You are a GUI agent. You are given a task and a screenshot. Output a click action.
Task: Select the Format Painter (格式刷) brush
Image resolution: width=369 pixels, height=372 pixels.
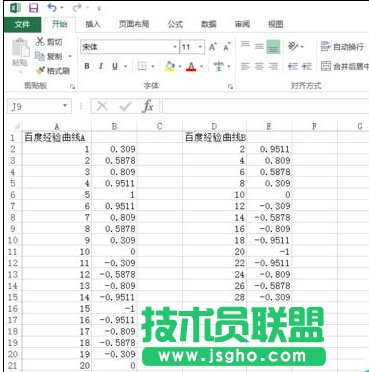point(41,71)
